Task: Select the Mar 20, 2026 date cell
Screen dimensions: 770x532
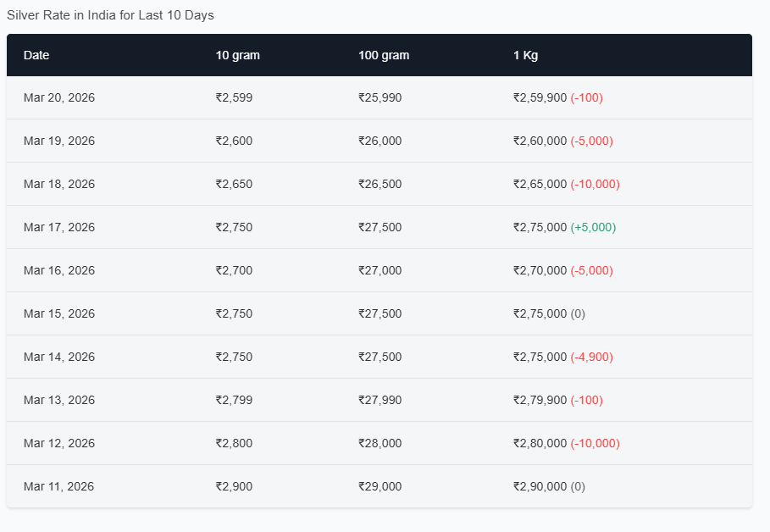Action: pyautogui.click(x=59, y=97)
